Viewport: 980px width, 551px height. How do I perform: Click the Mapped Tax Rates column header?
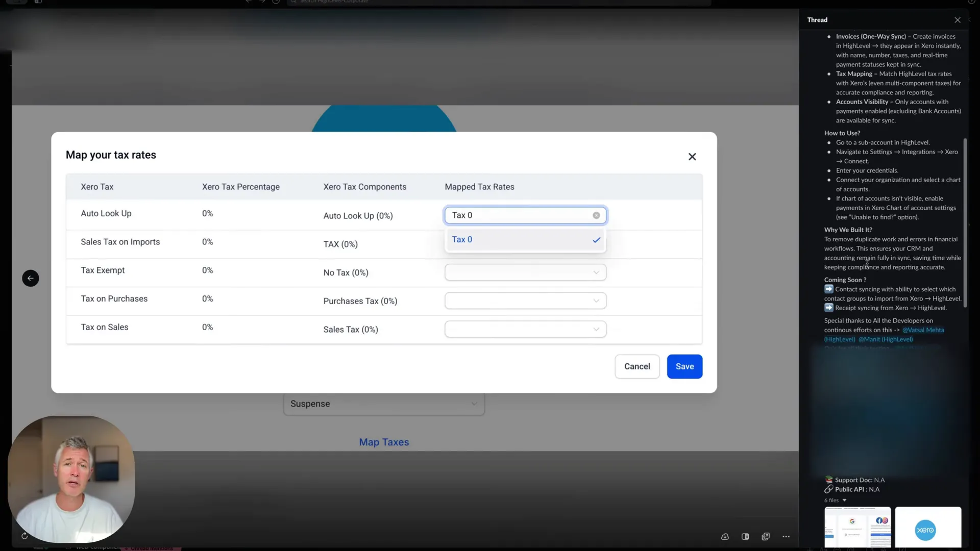click(x=479, y=187)
